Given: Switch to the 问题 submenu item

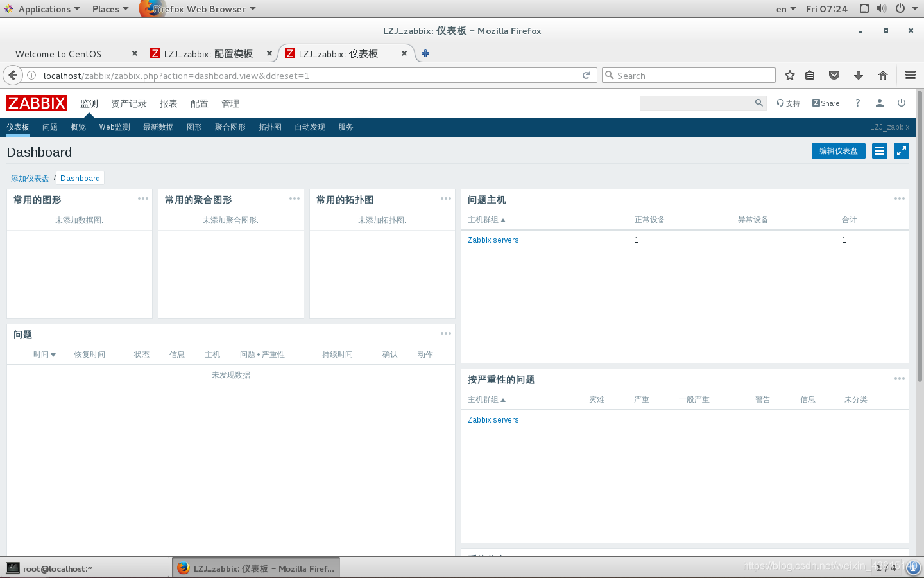Looking at the screenshot, I should coord(50,127).
